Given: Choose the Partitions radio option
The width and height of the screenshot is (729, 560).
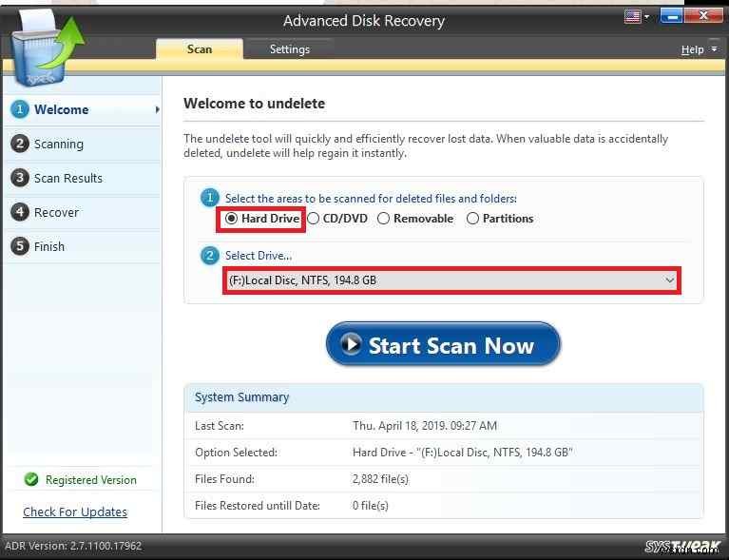Looking at the screenshot, I should [472, 218].
